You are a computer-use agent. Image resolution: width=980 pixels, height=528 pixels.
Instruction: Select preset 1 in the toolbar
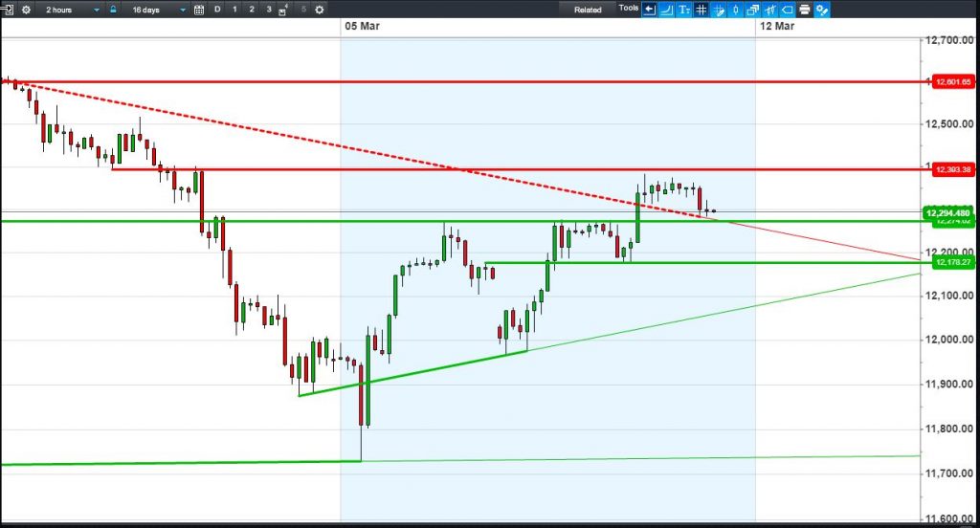235,10
